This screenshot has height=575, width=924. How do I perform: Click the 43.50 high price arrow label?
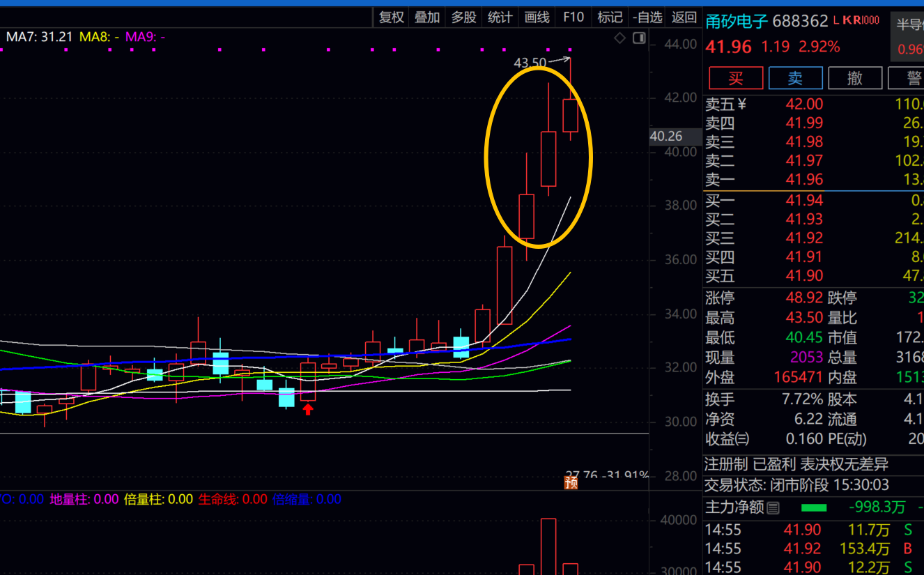531,63
